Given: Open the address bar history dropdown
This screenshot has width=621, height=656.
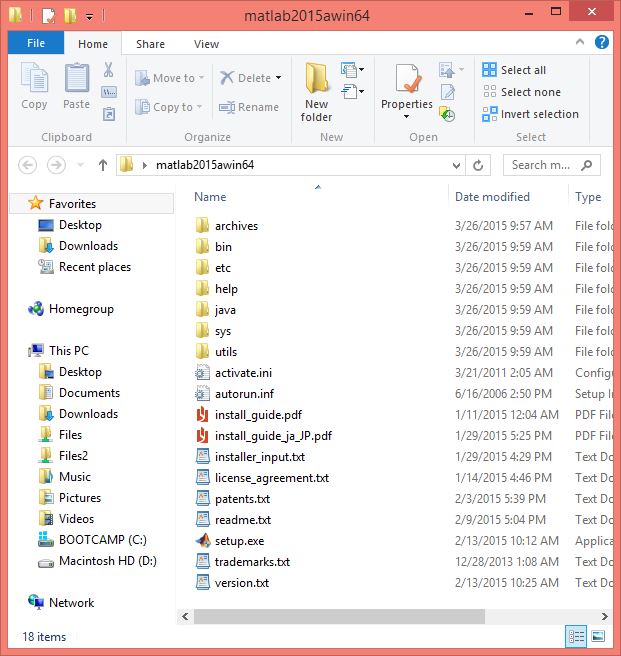Looking at the screenshot, I should tap(457, 165).
